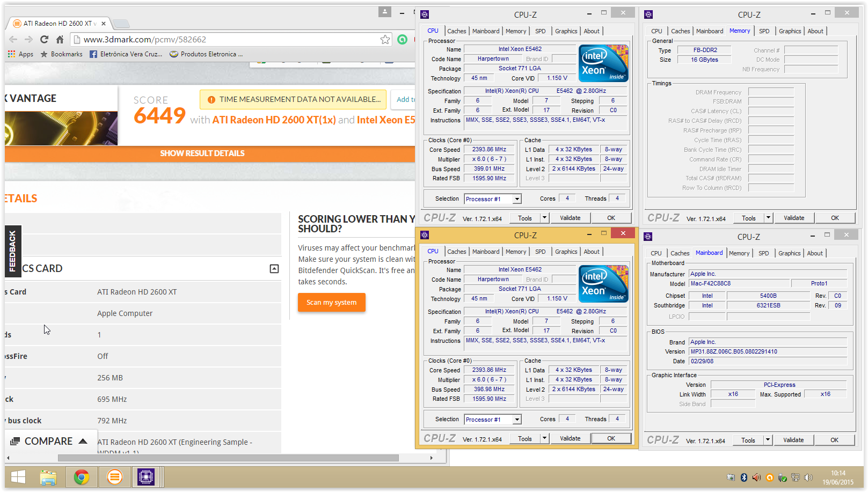Click the red speaker tray icon

coord(757,478)
